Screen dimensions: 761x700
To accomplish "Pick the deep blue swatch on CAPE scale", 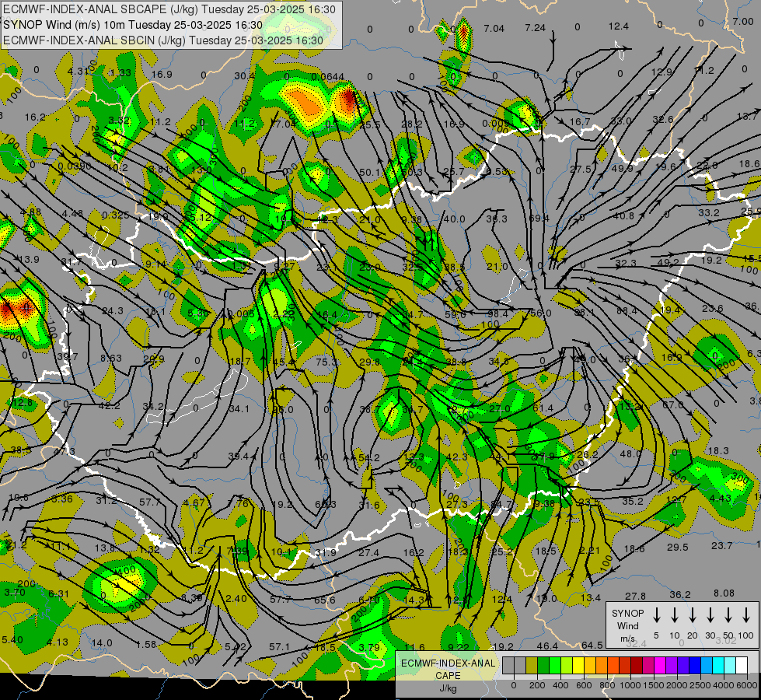I will (x=695, y=665).
